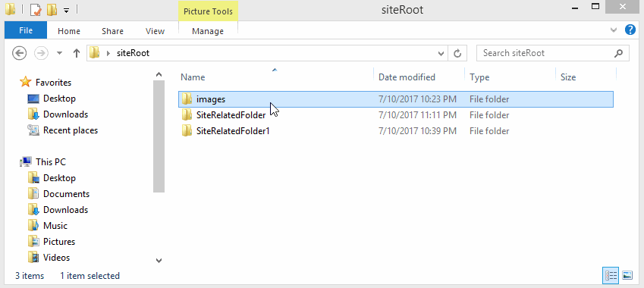This screenshot has width=644, height=288.
Task: Click the Up one level arrow
Action: point(77,53)
